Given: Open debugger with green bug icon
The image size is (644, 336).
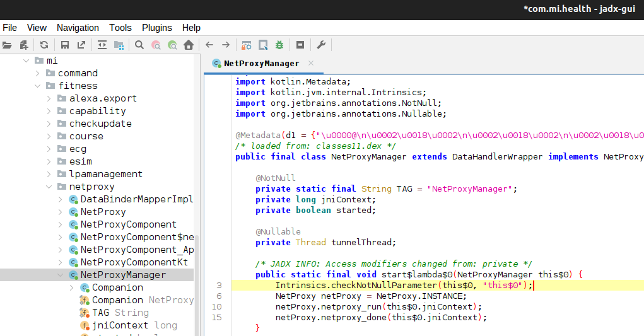Looking at the screenshot, I should tap(279, 45).
